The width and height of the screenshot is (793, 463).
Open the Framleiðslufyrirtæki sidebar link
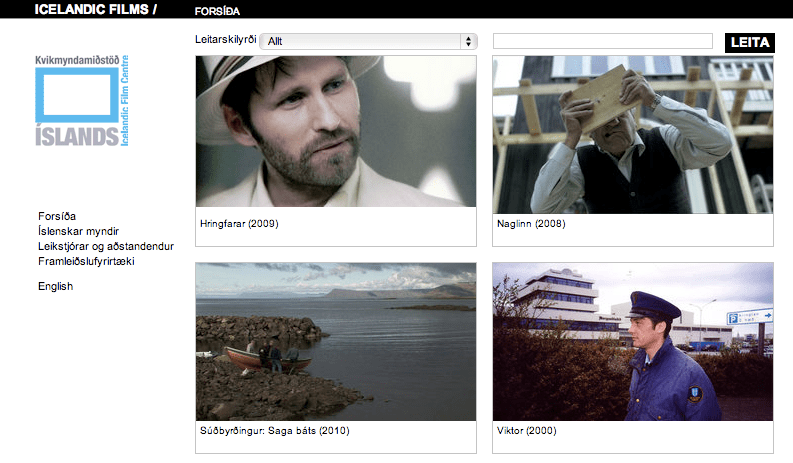86,261
